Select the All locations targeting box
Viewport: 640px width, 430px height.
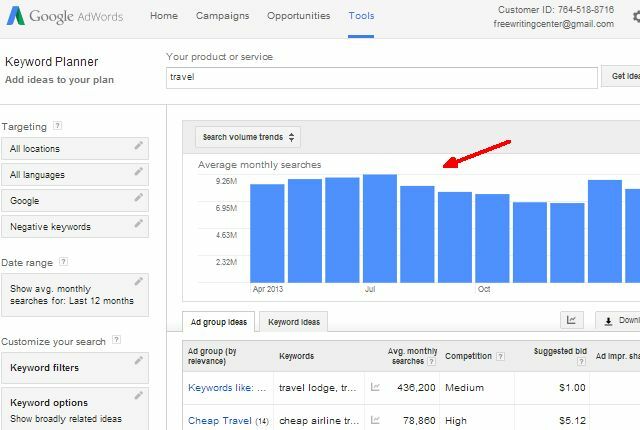pos(75,149)
